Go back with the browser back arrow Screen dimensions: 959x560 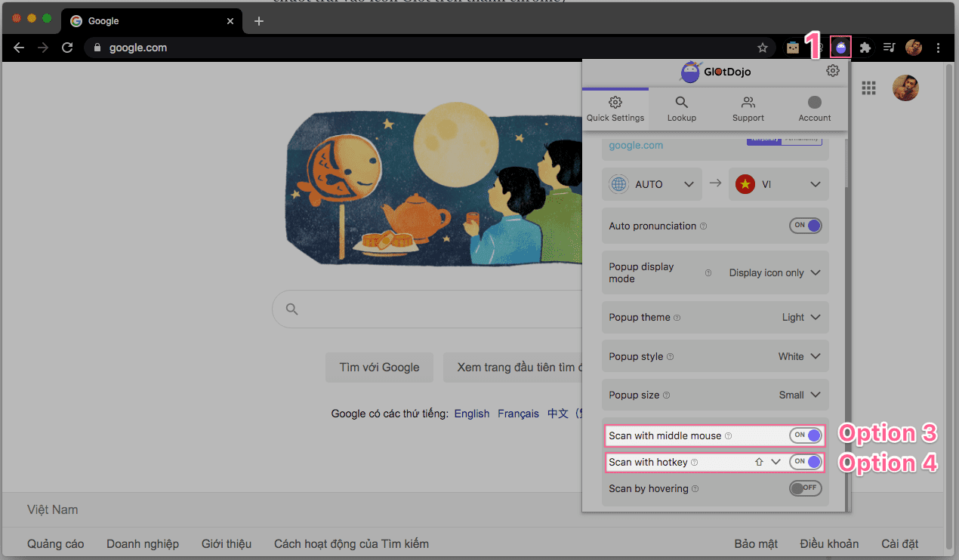(x=19, y=48)
